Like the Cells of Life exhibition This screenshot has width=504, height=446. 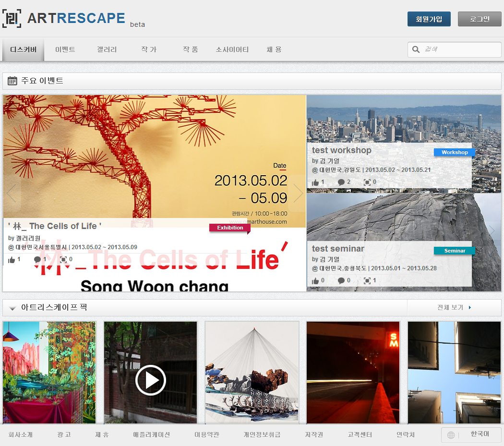(12, 260)
